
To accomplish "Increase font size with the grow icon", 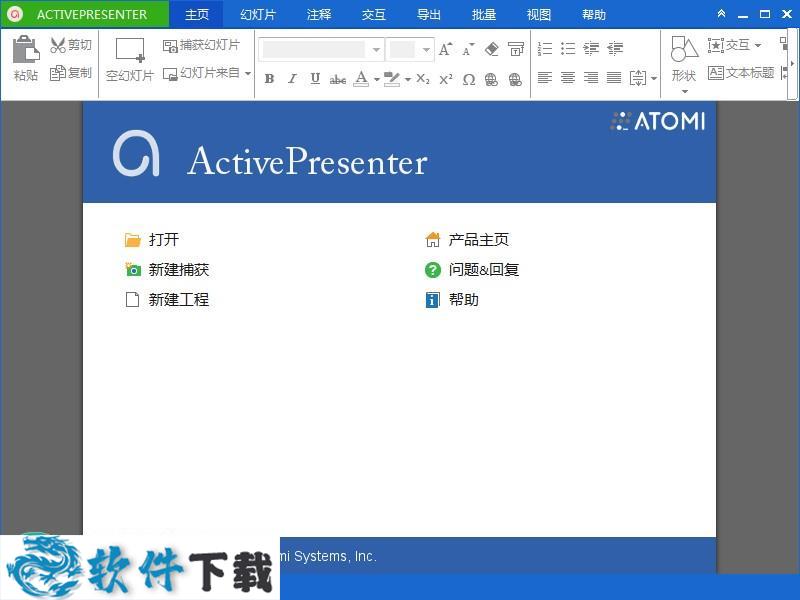I will coord(445,49).
